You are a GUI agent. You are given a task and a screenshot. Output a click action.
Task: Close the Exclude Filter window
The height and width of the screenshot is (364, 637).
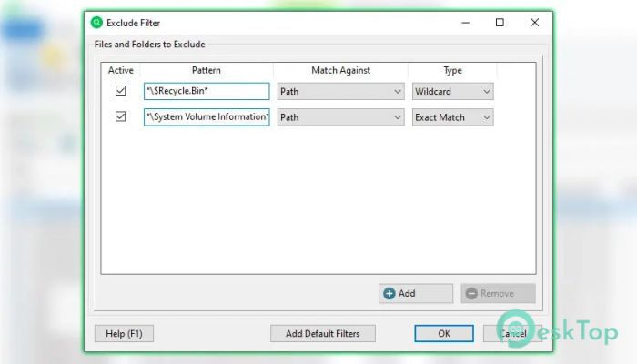pyautogui.click(x=535, y=23)
